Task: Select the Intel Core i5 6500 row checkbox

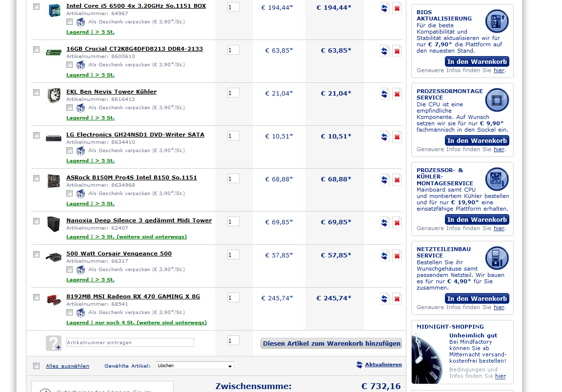Action: pyautogui.click(x=36, y=6)
